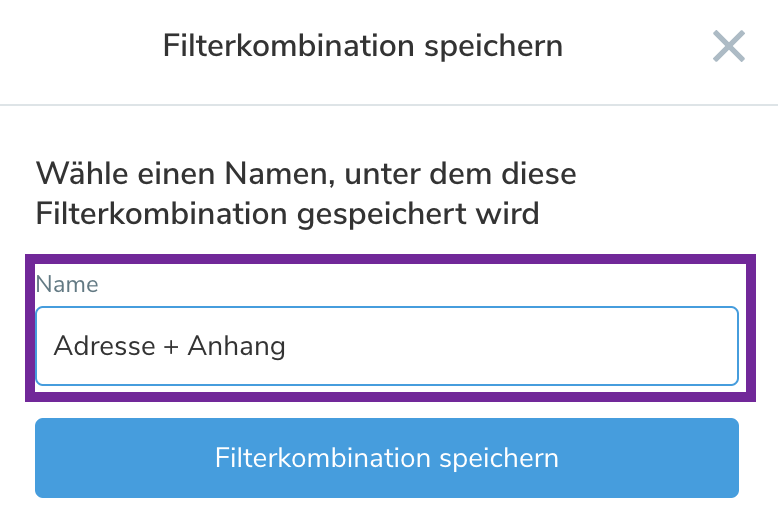778x526 pixels.
Task: Click the 'Name' label above the field
Action: tap(67, 284)
